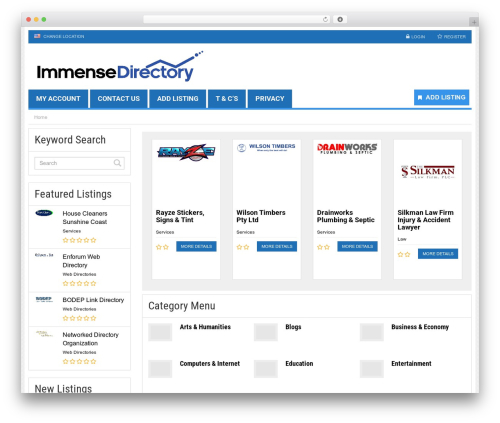Open Wilson Timbers Pty Ltd title
This screenshot has height=423, width=500.
pos(261,216)
